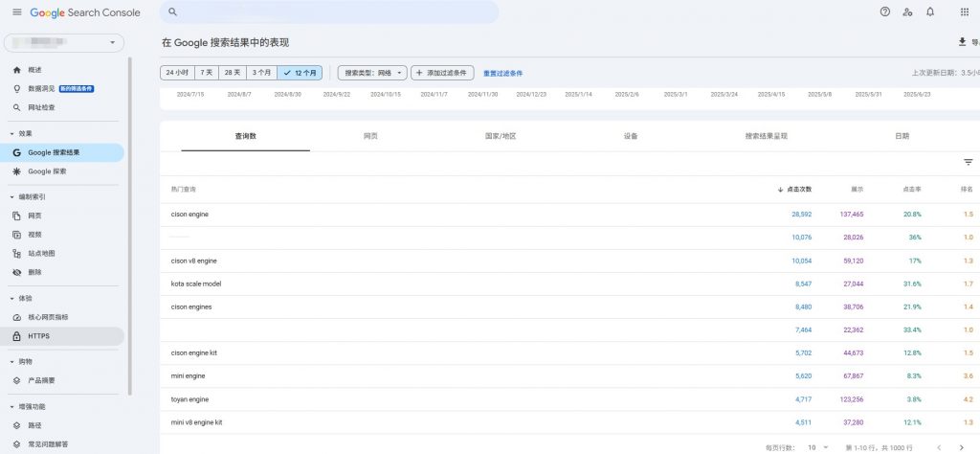Click the query 'kota scale model'
Image resolution: width=980 pixels, height=454 pixels.
tap(196, 284)
